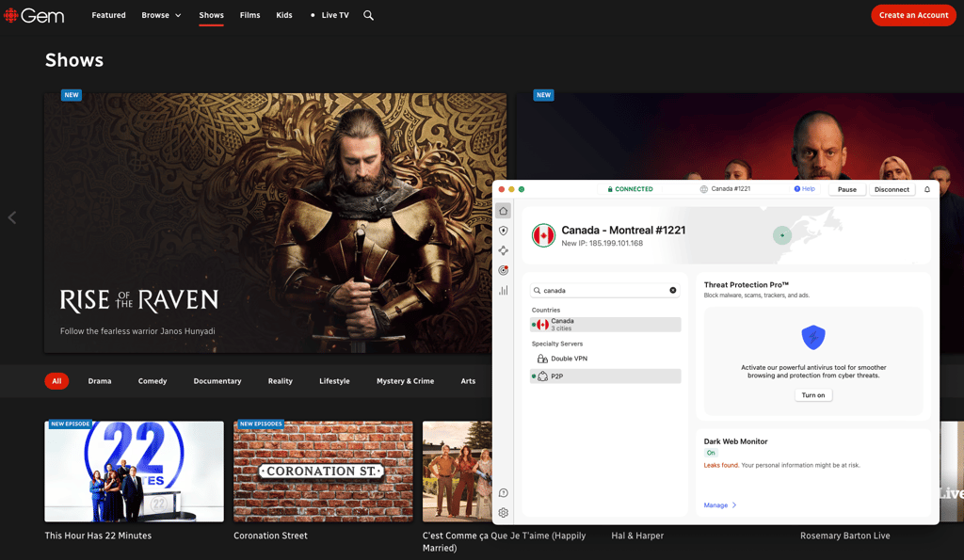
Task: Open the Threat Protection shield sidebar icon
Action: point(503,231)
